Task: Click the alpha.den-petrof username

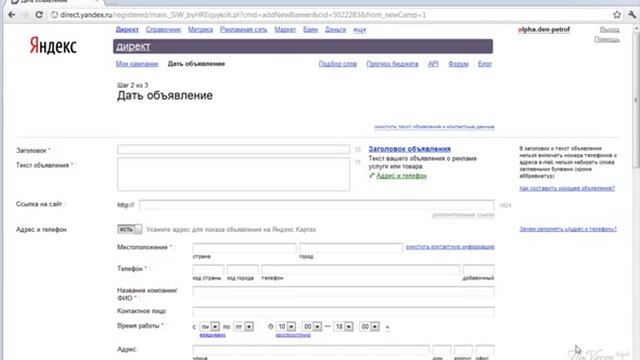Action: point(544,29)
